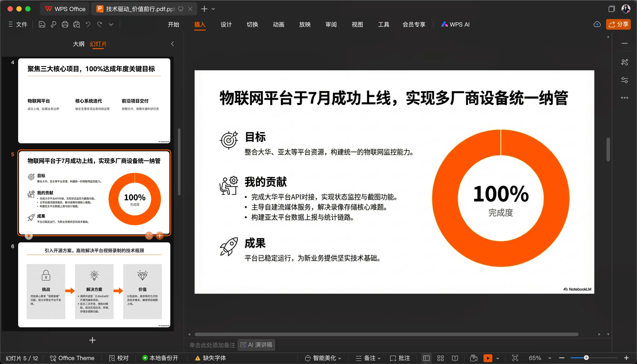Click the zoom slider handle

point(586,358)
